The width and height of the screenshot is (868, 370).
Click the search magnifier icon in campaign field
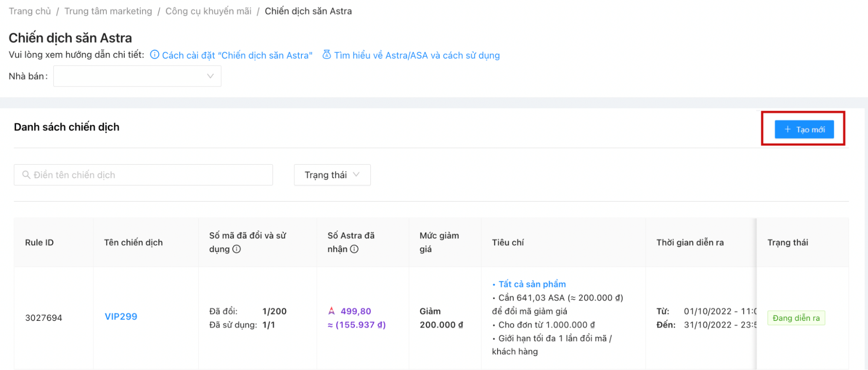pyautogui.click(x=26, y=175)
